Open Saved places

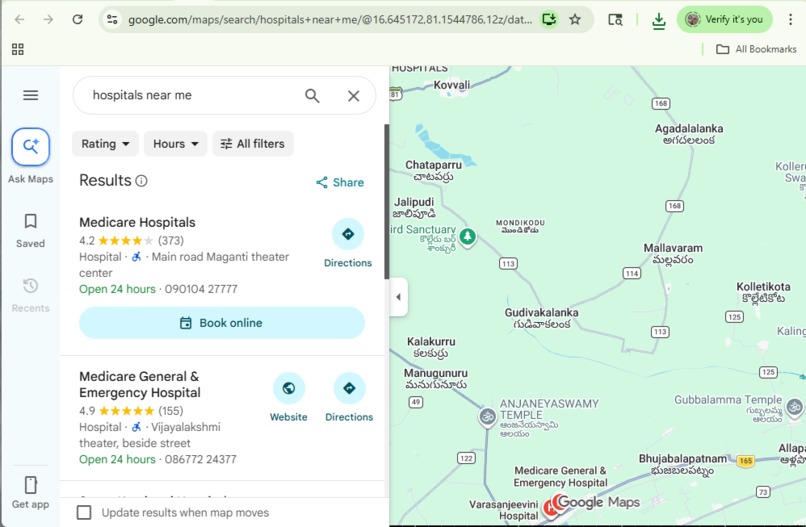30,231
